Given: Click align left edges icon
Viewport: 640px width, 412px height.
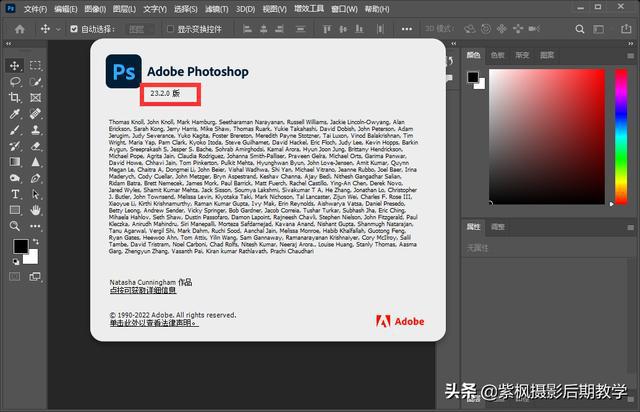Looking at the screenshot, I should click(x=247, y=29).
